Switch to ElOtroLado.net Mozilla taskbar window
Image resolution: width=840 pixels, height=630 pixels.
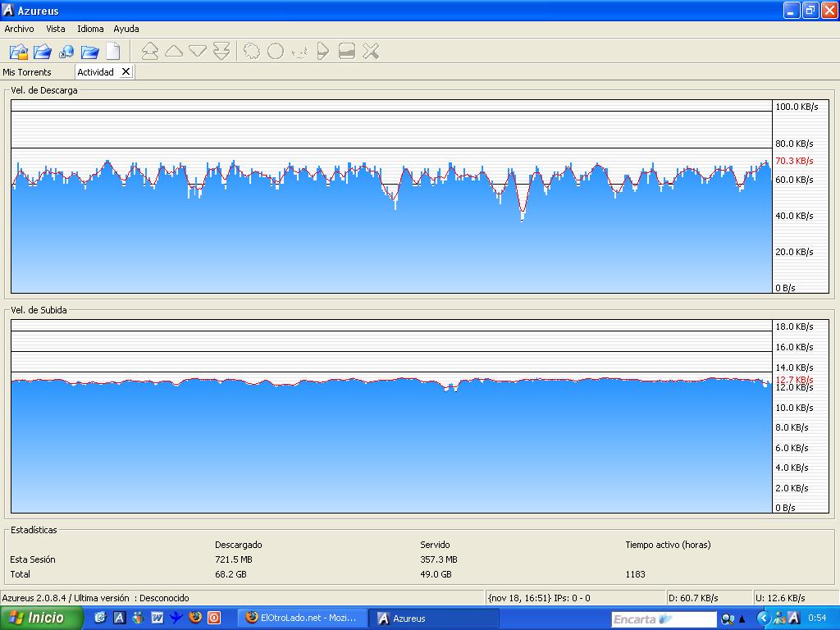302,619
